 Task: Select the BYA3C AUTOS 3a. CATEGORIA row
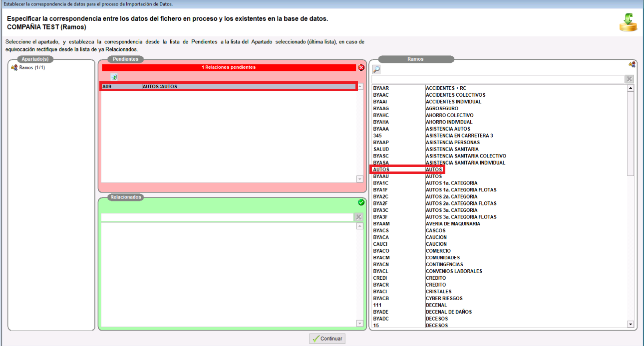[499, 210]
